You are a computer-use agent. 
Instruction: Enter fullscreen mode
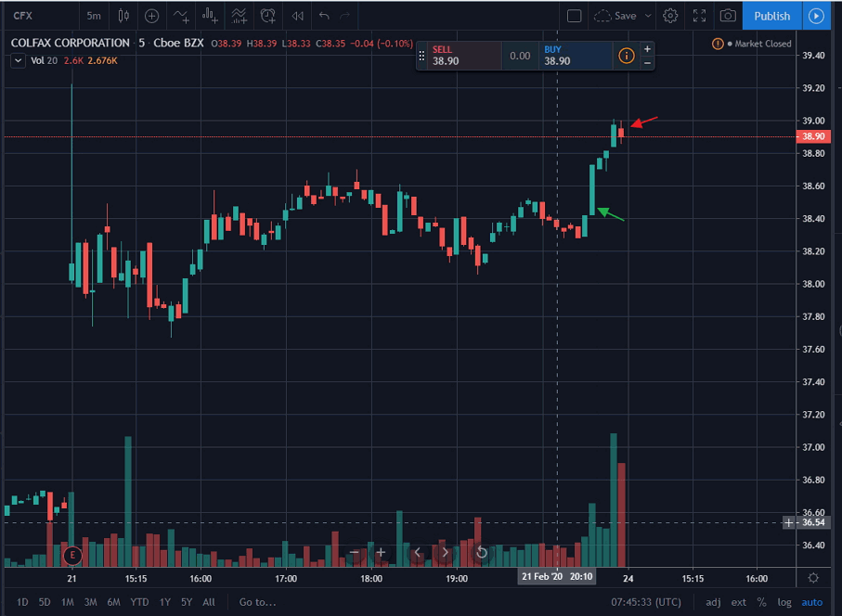coord(699,16)
